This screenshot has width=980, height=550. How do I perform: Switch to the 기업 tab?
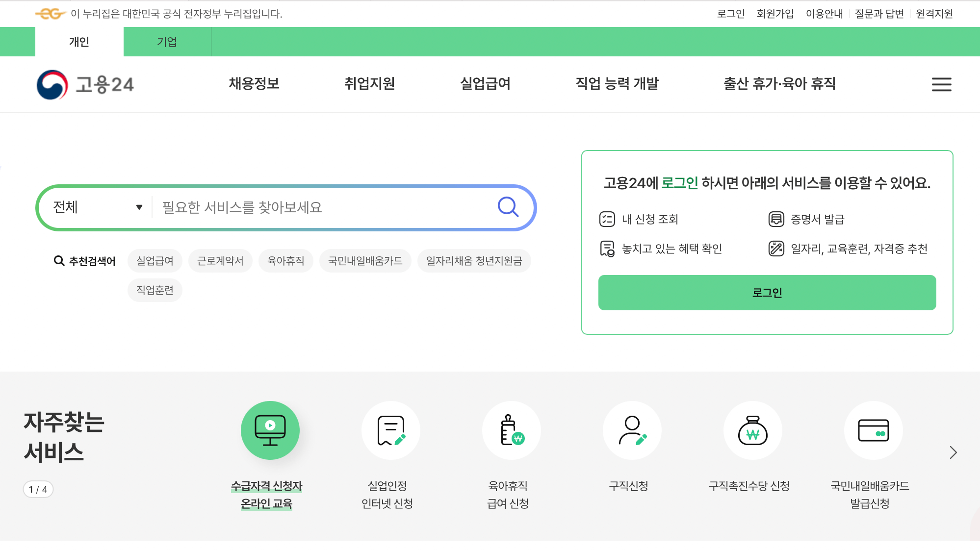(167, 41)
